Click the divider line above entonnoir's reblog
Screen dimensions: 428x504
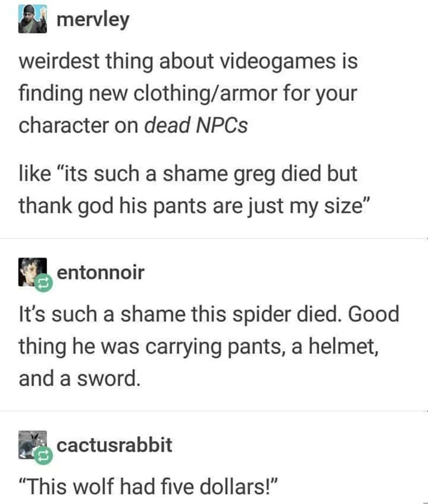tap(214, 239)
